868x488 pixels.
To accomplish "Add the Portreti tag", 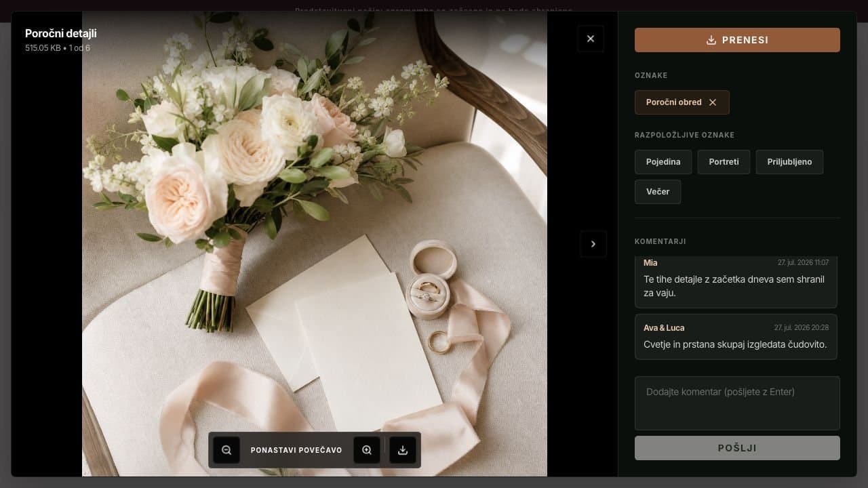I will click(724, 162).
